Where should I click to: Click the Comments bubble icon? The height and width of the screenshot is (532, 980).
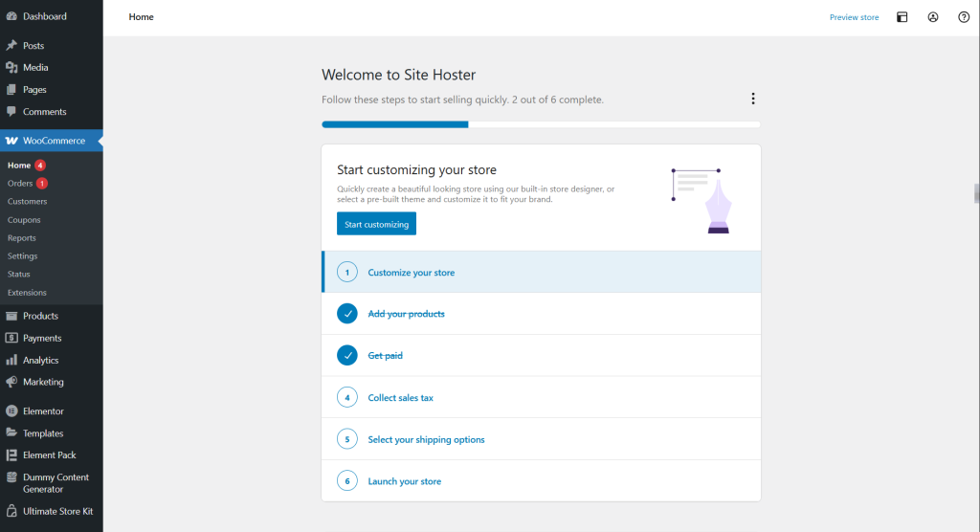[x=11, y=111]
